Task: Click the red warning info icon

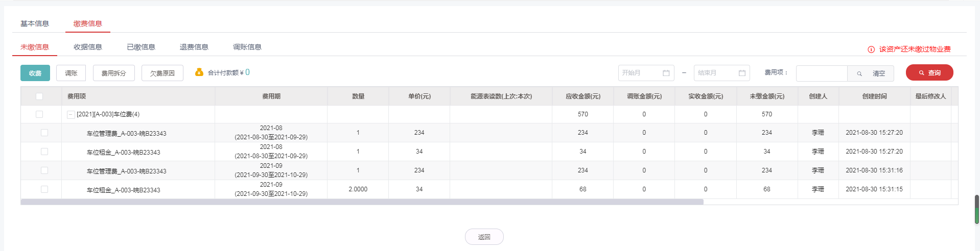Action: (871, 49)
